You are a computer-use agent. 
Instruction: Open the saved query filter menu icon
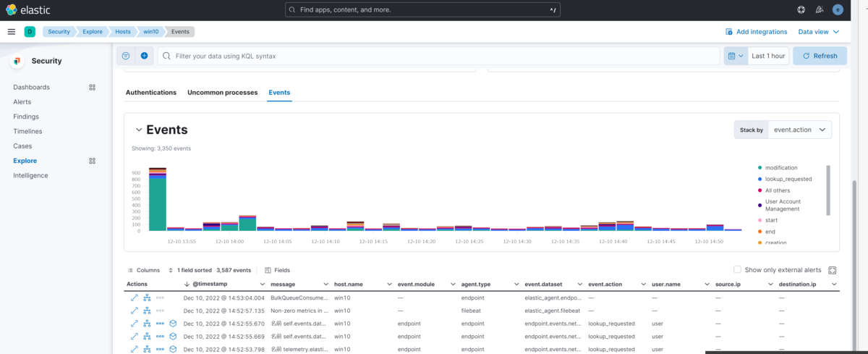tap(126, 56)
